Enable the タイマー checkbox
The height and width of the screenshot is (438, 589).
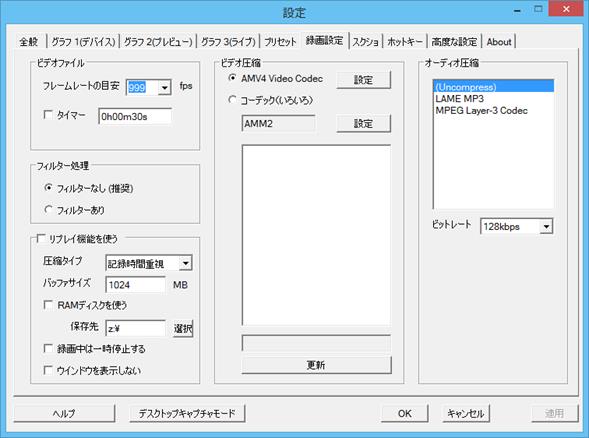[48, 115]
